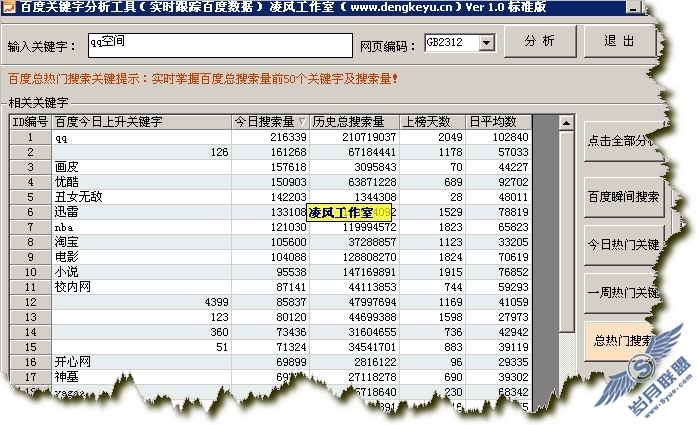Click the 百度今日上升关键字 column header

(x=142, y=122)
